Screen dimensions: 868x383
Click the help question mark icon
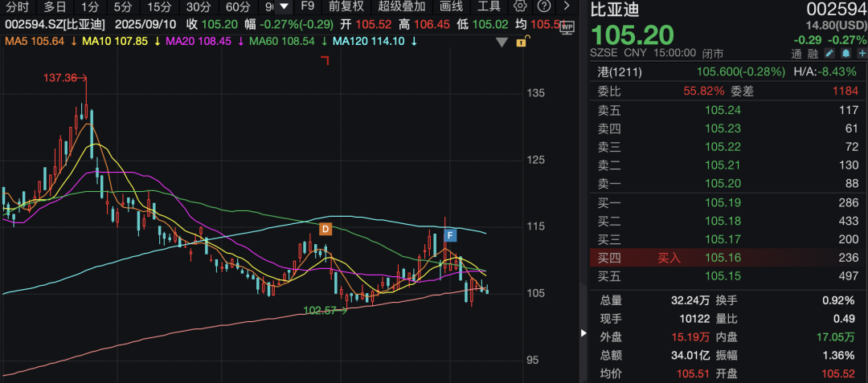coord(543,6)
